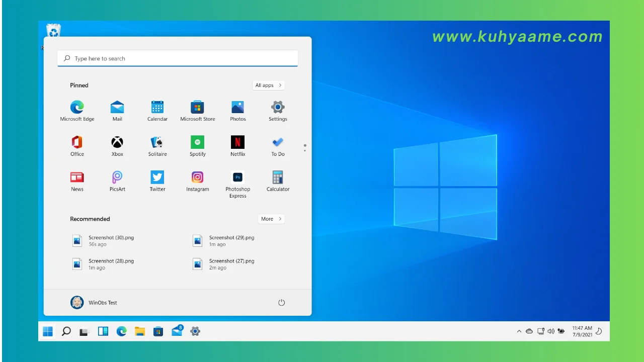Click the Type here to search box
This screenshot has width=644, height=362.
178,58
